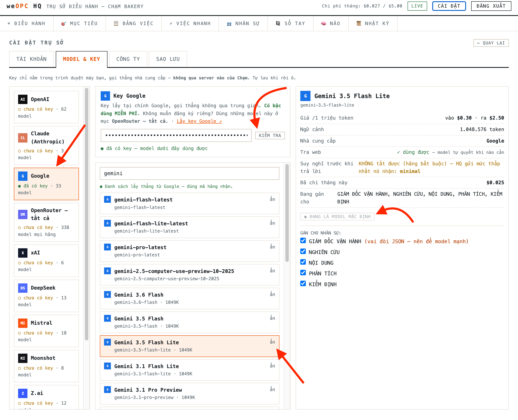Hide Gemini 3.5 Flash Lite via ẩn
Viewport: 518px width, 420px height.
pos(272,342)
